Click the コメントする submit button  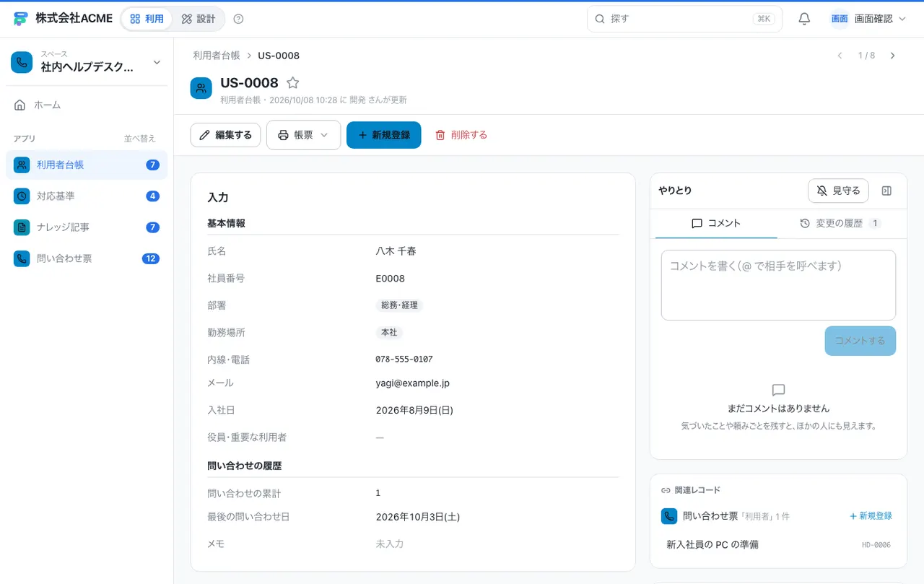click(x=860, y=341)
